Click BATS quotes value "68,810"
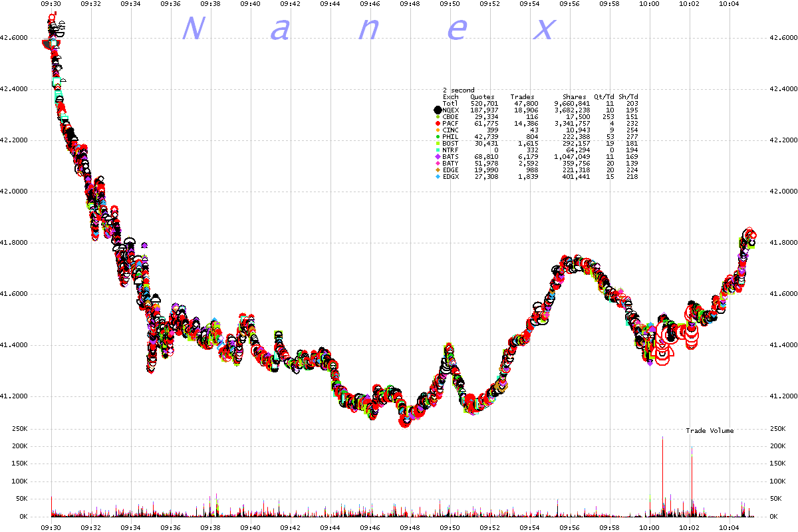This screenshot has height=532, width=798. click(x=487, y=156)
